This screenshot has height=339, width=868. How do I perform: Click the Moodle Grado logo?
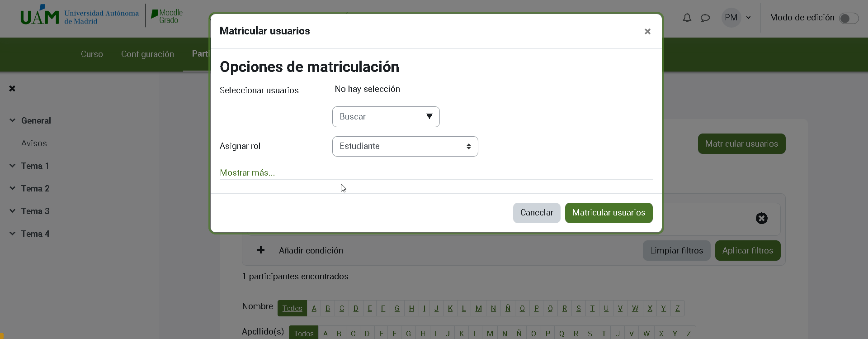coord(167,16)
